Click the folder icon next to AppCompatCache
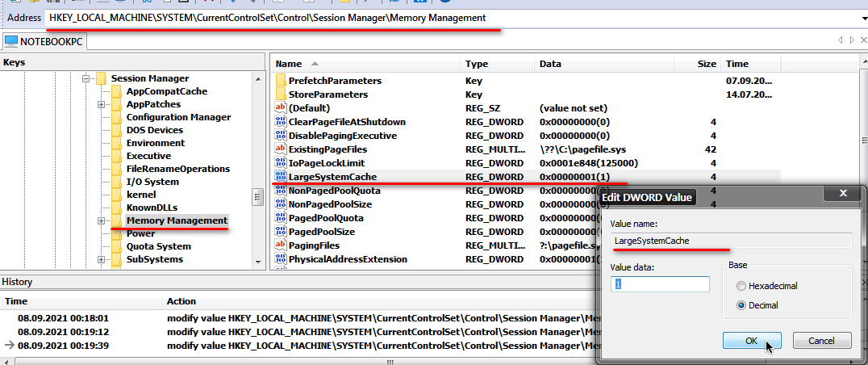The width and height of the screenshot is (868, 365). [116, 91]
